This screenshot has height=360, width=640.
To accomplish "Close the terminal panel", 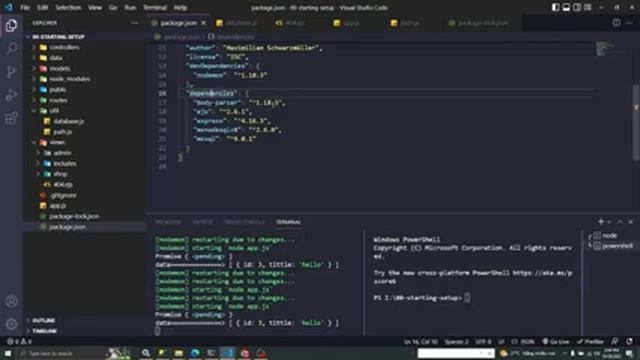I will [x=631, y=222].
